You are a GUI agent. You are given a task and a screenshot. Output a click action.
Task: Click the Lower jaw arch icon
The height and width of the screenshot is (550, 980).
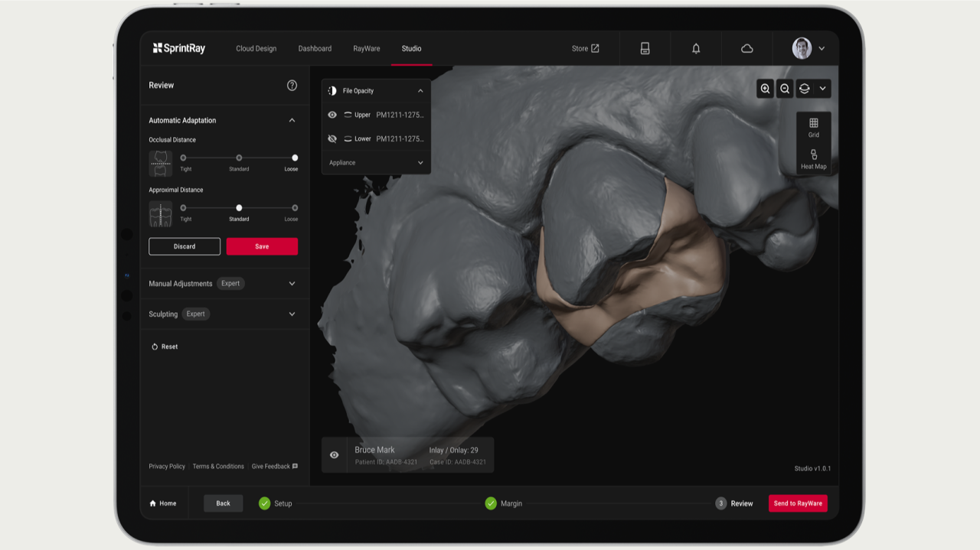click(x=348, y=139)
